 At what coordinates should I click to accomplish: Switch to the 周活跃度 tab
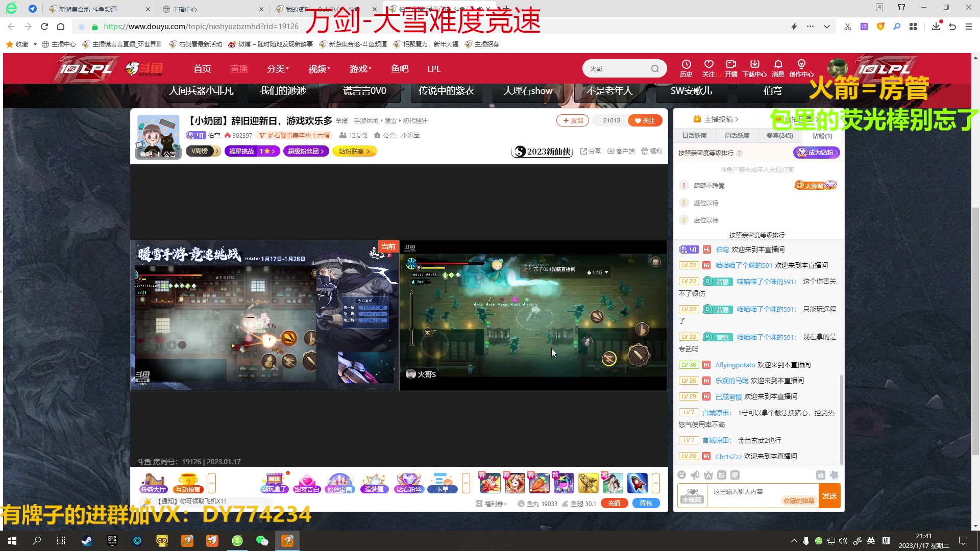point(737,136)
